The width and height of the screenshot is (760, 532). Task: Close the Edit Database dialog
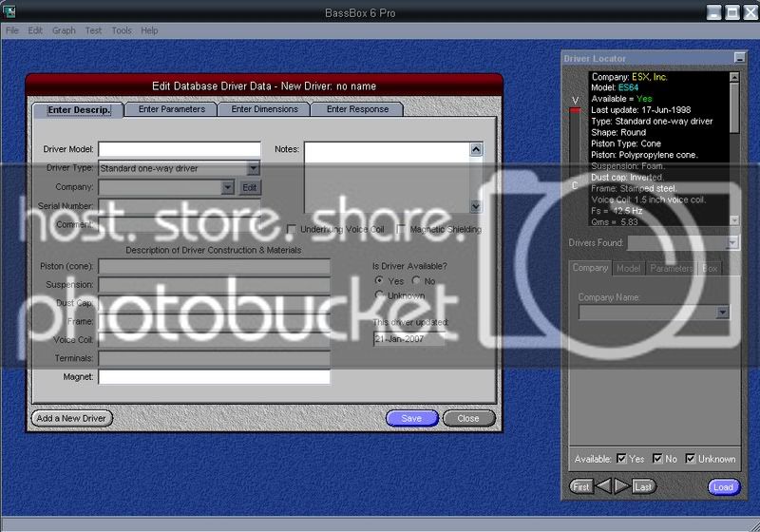(468, 418)
